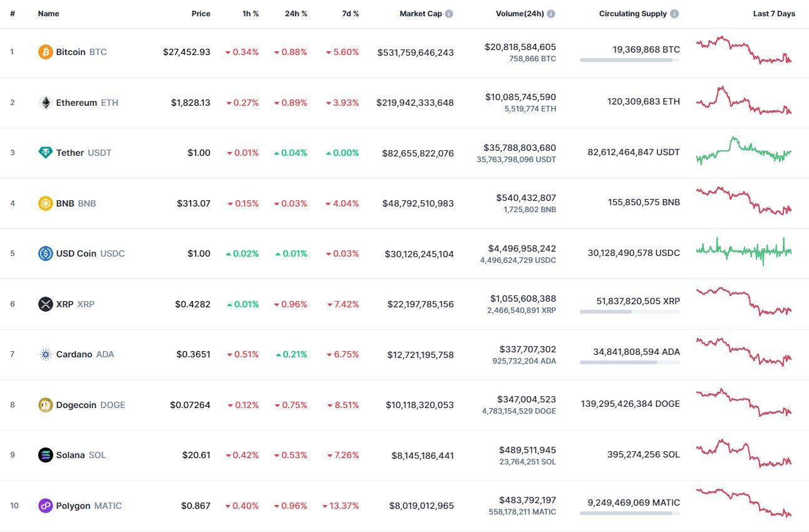
Task: Click the BNB coin icon
Action: pyautogui.click(x=45, y=203)
